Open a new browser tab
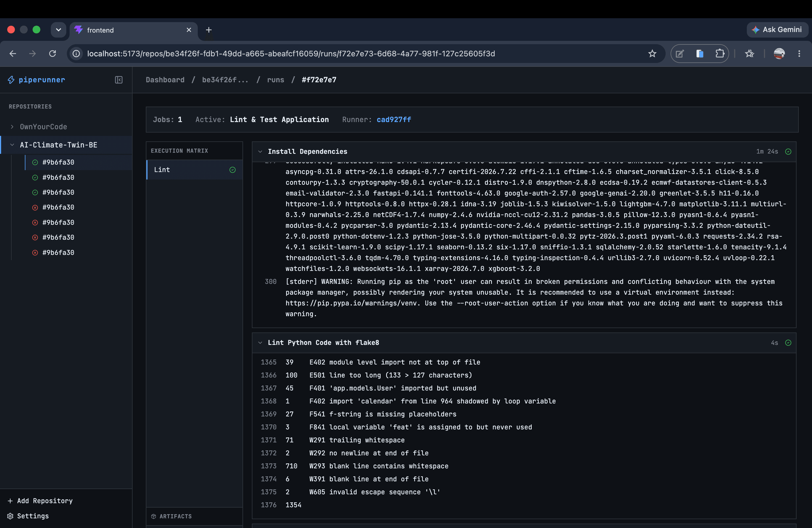 tap(209, 30)
